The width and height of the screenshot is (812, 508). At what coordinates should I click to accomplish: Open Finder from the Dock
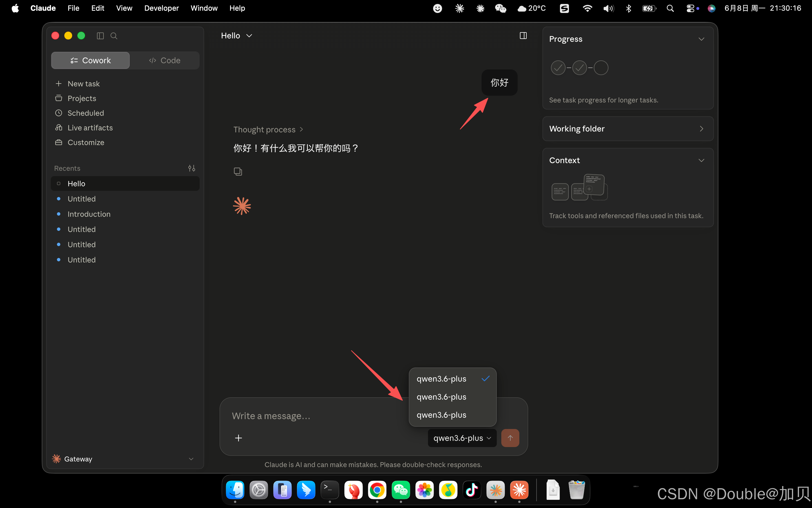point(235,490)
